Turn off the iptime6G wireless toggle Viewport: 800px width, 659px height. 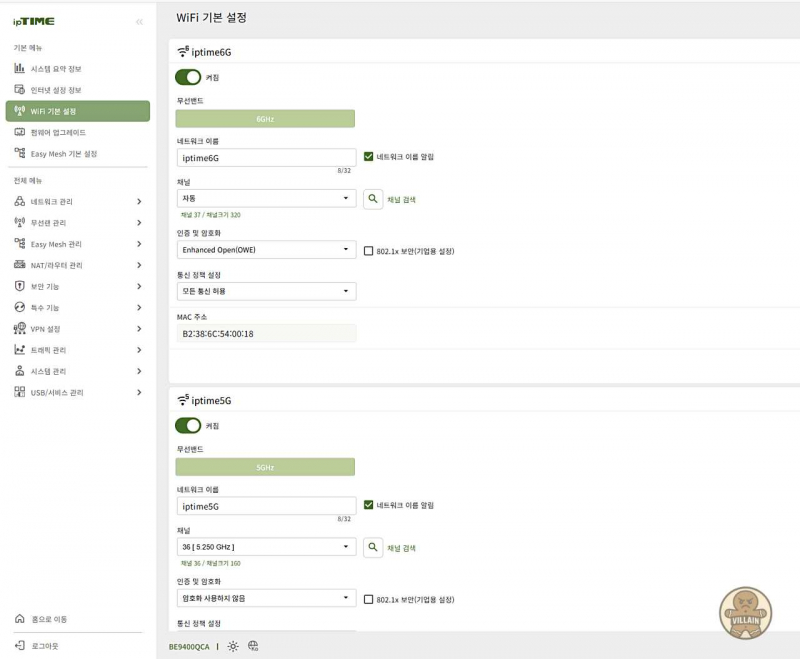pos(188,77)
